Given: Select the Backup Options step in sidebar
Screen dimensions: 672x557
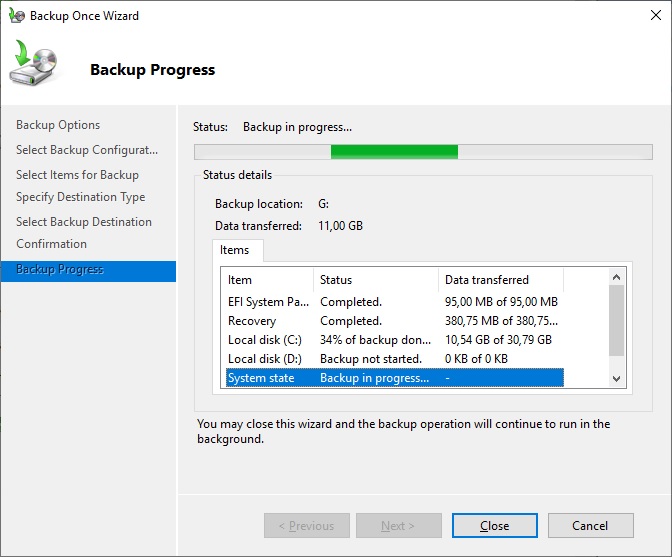Looking at the screenshot, I should point(58,125).
